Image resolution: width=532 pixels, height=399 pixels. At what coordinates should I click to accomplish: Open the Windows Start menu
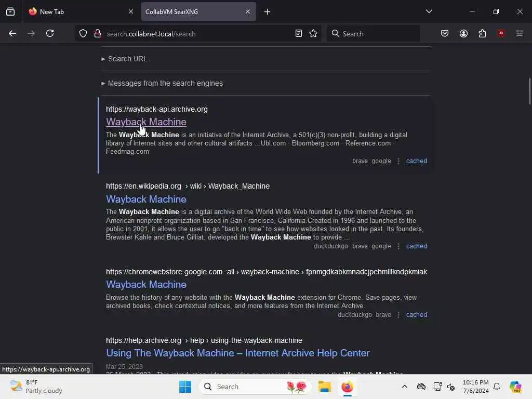click(x=185, y=387)
